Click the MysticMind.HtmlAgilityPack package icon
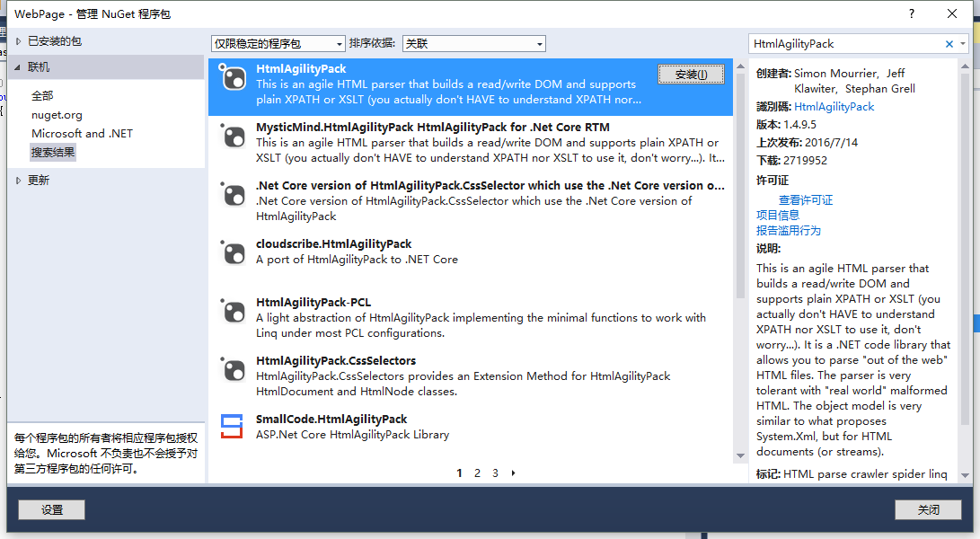This screenshot has width=980, height=539. 234,137
